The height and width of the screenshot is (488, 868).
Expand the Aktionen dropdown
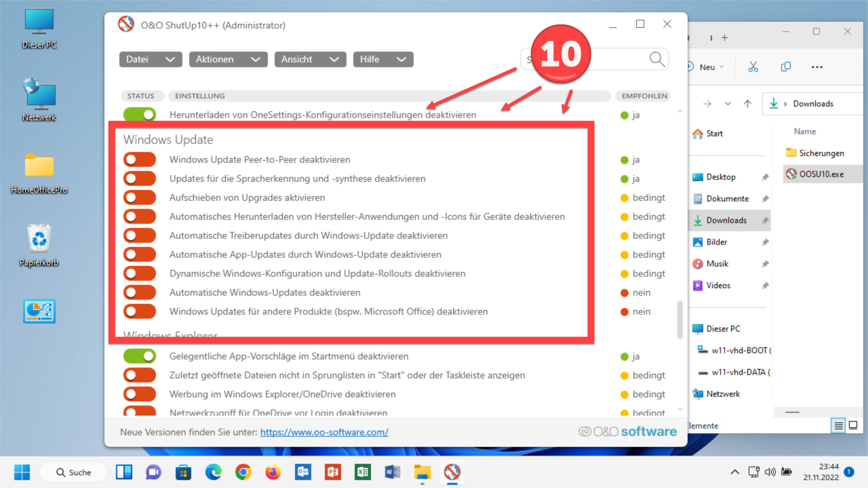tap(228, 59)
